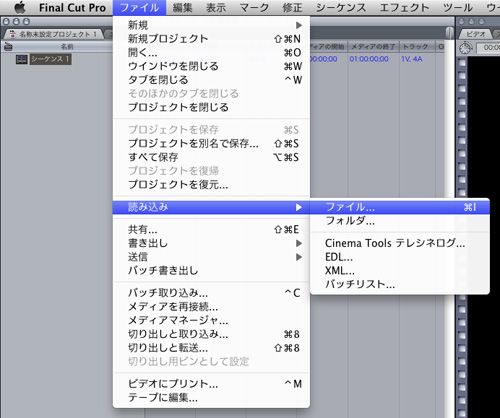The image size is (500, 418).
Task: Choose ビデオにプリント... menu item
Action: [211, 384]
